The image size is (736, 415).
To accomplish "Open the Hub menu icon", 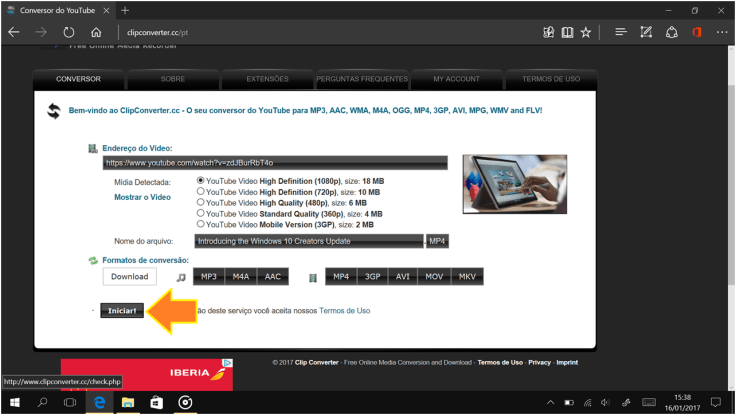I will [620, 32].
